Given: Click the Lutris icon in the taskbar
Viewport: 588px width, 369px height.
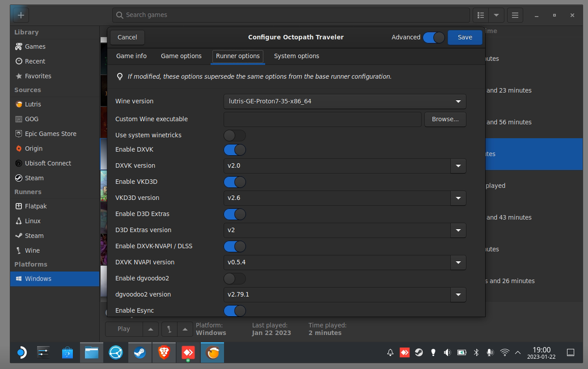Looking at the screenshot, I should coord(212,353).
